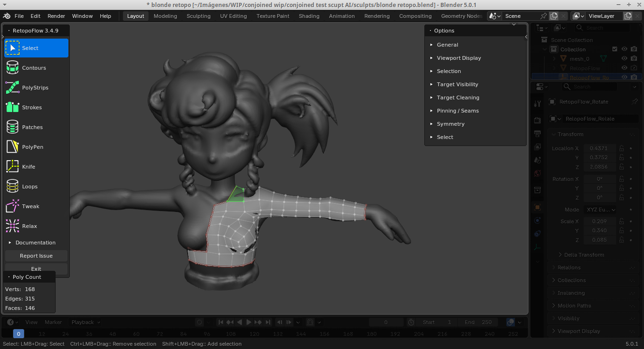Expand the Documentation section

coord(36,243)
